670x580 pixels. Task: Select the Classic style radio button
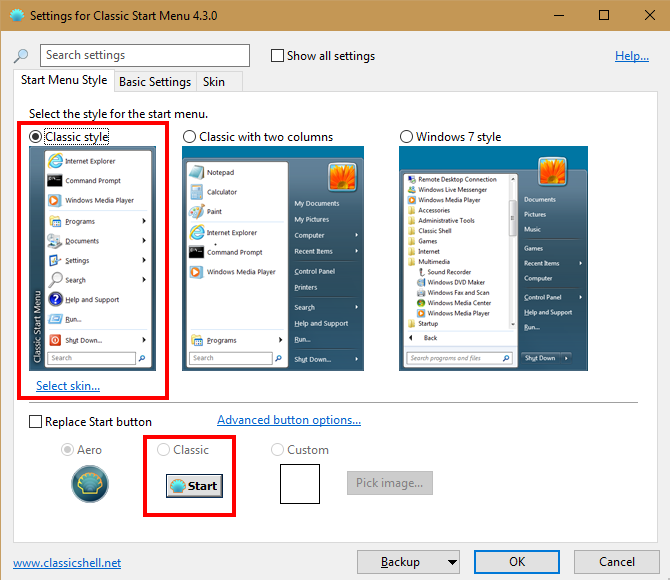click(36, 136)
